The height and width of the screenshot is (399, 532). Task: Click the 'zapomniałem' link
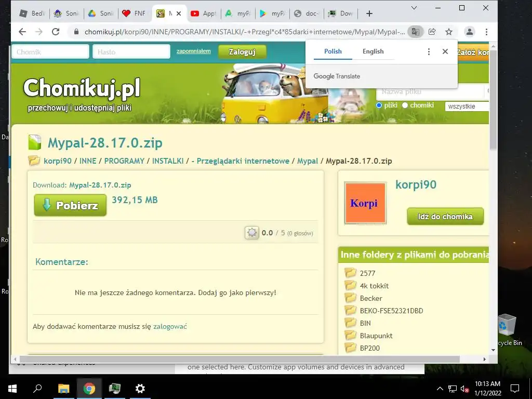[193, 51]
